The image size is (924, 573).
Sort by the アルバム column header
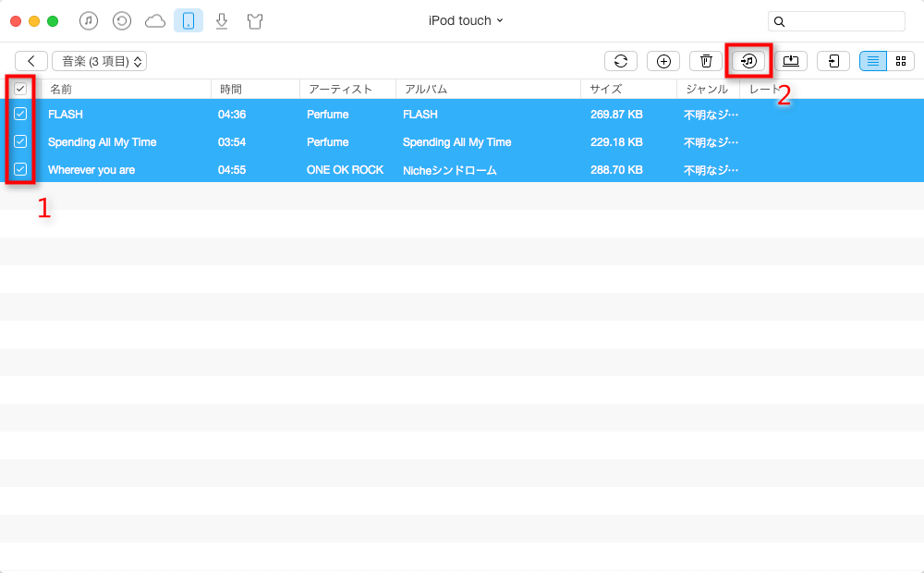coord(426,89)
